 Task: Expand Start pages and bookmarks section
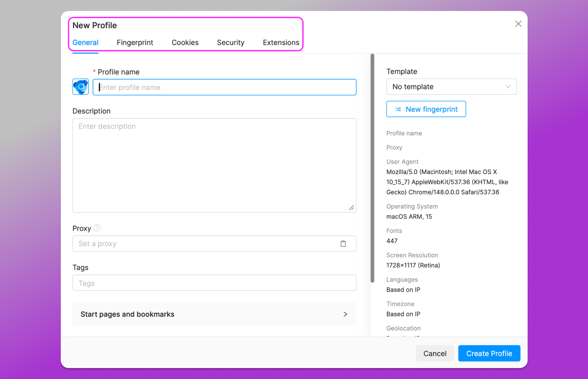(x=214, y=314)
